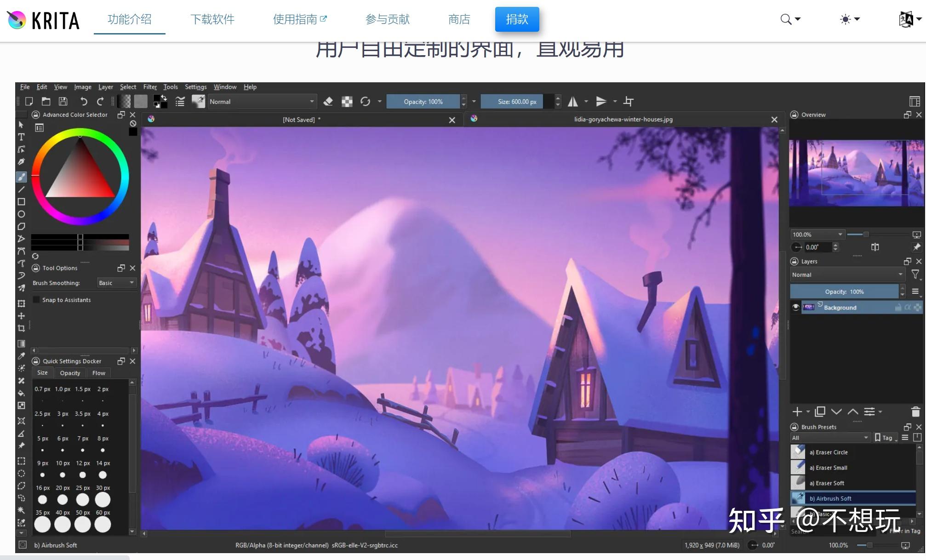The height and width of the screenshot is (560, 926).
Task: Click the Tag button in Brush Presets
Action: tap(886, 438)
